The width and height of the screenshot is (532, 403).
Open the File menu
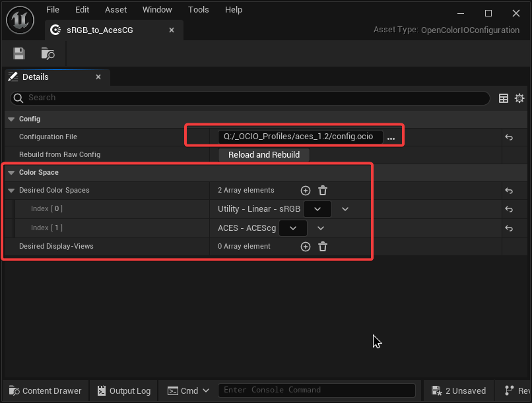(53, 9)
